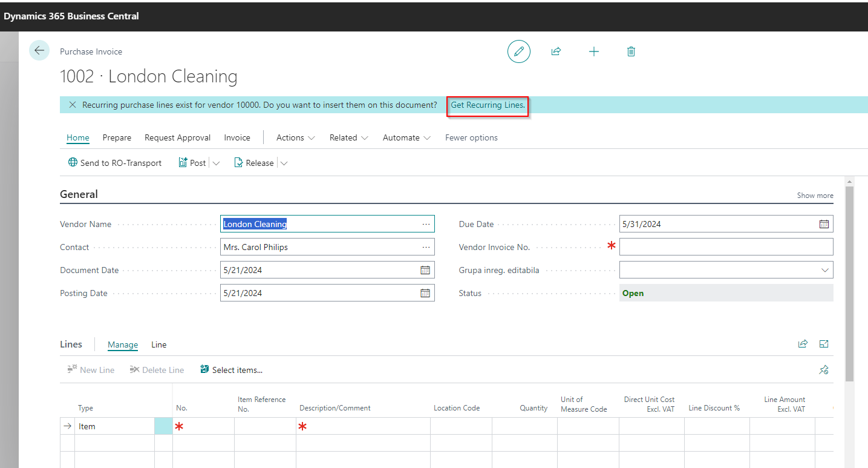Open Due Date calendar picker
Viewport: 868px width, 468px height.
tap(824, 224)
